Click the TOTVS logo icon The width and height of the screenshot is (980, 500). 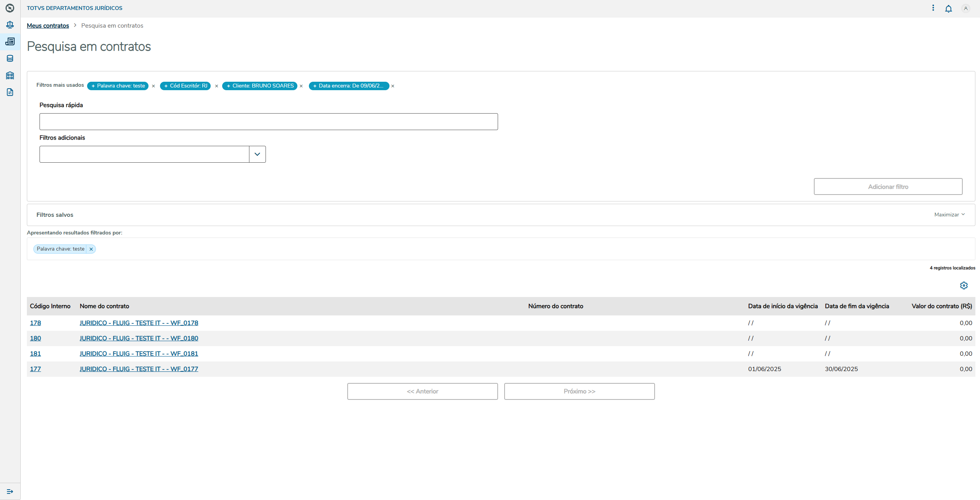10,8
